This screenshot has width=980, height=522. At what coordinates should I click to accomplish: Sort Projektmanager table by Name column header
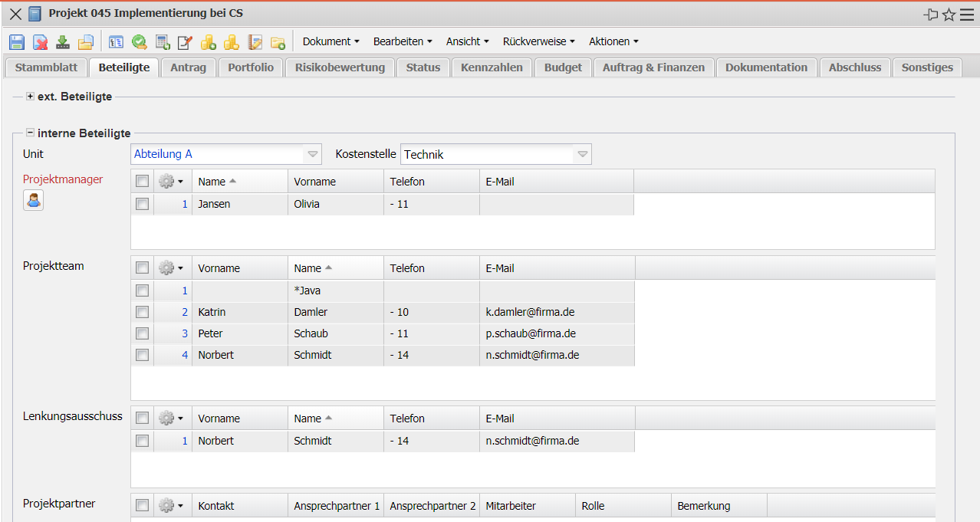(212, 182)
